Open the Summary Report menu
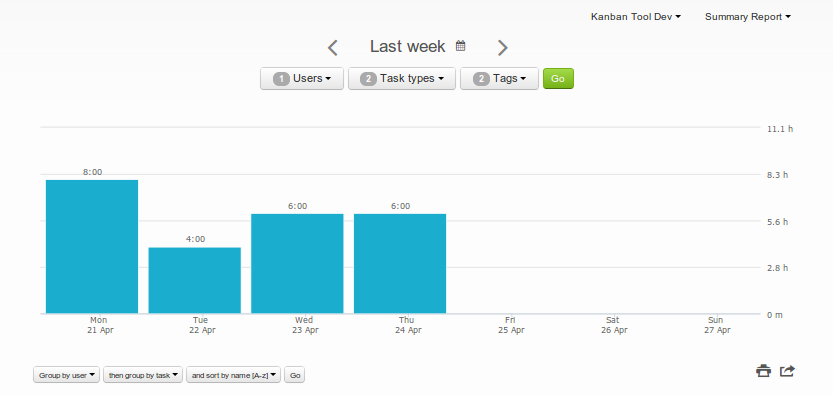The height and width of the screenshot is (396, 833). (748, 17)
